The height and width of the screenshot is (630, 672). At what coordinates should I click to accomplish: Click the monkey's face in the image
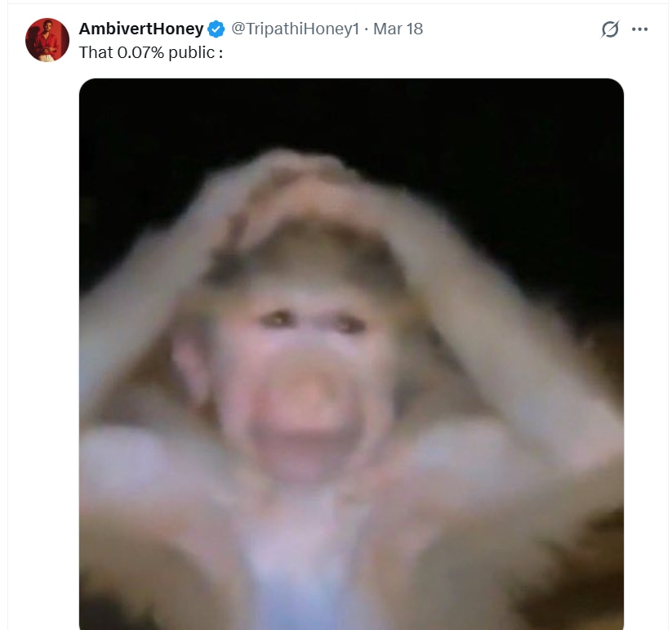pos(306,360)
